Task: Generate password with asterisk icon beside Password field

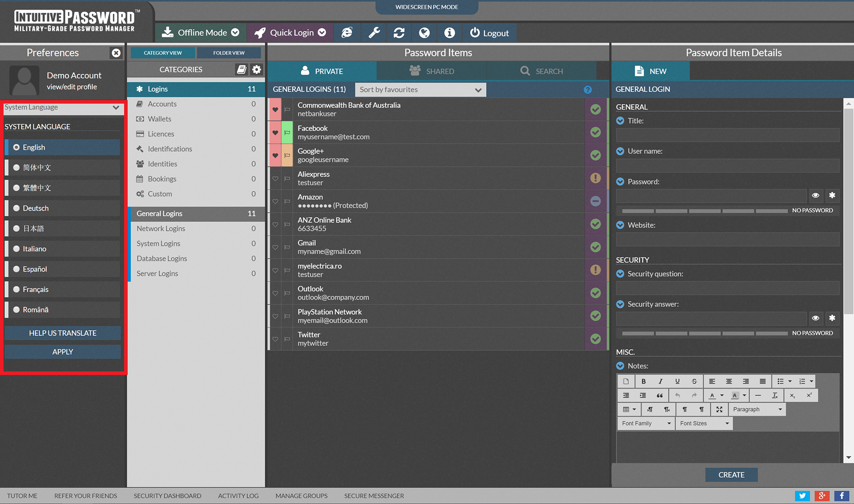Action: [832, 195]
